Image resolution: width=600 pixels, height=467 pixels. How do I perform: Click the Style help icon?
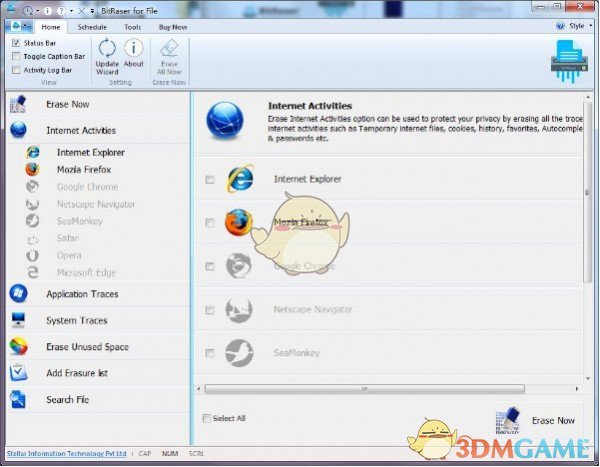[x=560, y=26]
